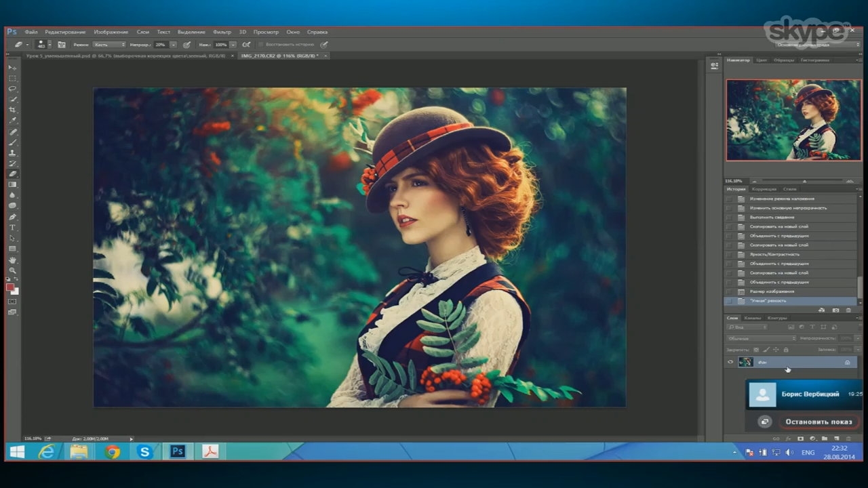The width and height of the screenshot is (868, 488).
Task: Click the foreground color swatch
Action: (x=10, y=287)
